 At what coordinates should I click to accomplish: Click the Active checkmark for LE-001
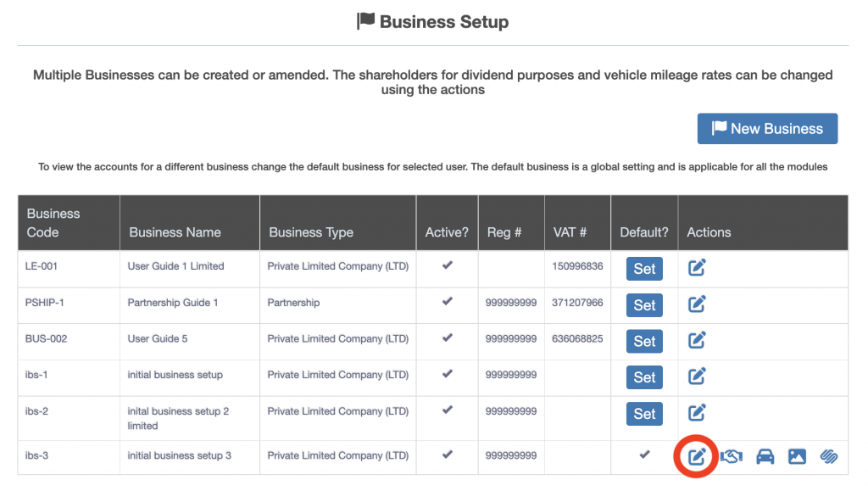point(448,265)
